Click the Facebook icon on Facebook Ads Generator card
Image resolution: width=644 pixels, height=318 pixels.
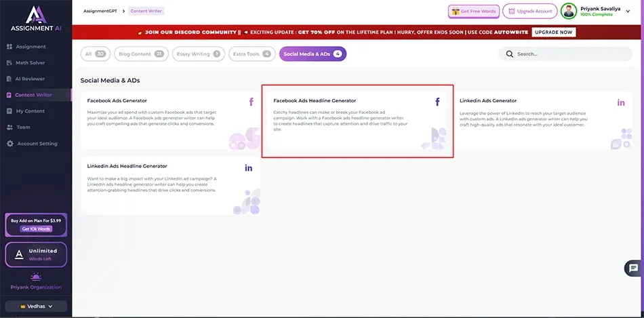pyautogui.click(x=251, y=102)
